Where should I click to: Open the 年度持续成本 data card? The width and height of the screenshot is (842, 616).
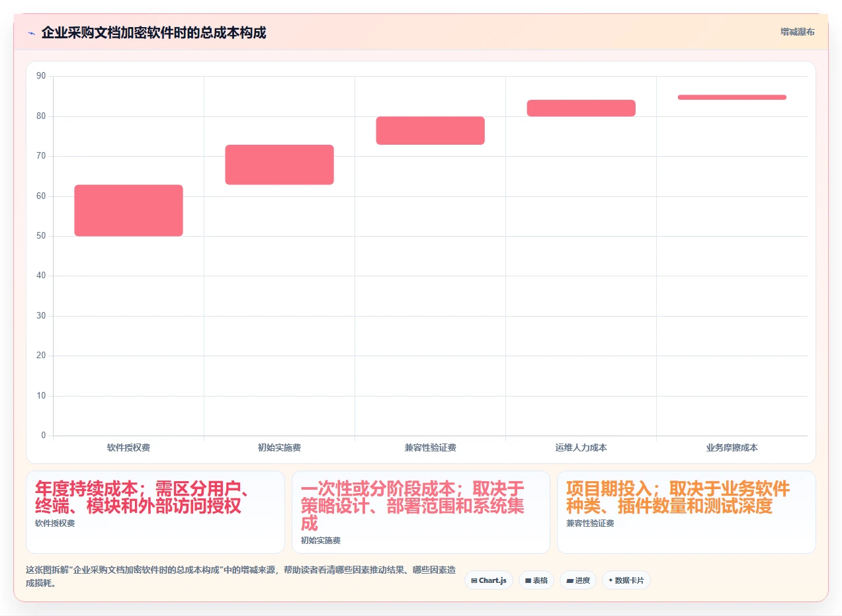[155, 512]
